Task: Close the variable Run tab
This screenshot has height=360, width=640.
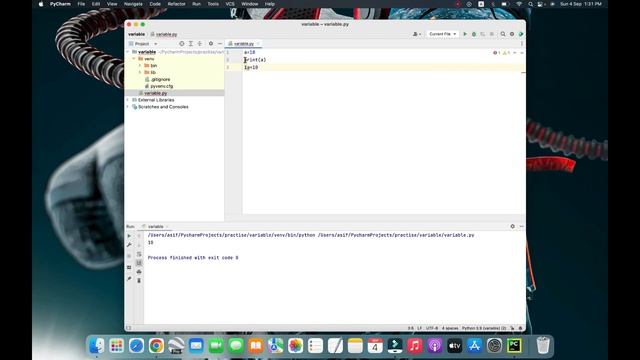Action: pos(167,227)
